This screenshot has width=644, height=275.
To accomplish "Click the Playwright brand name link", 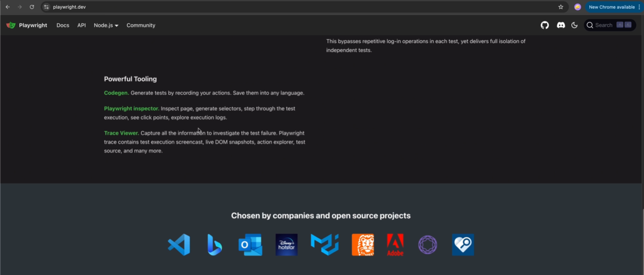I will click(33, 25).
